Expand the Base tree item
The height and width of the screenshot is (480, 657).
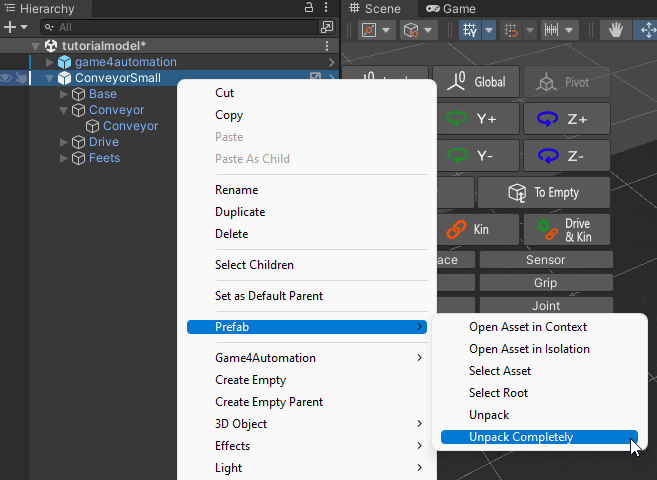pyautogui.click(x=64, y=94)
